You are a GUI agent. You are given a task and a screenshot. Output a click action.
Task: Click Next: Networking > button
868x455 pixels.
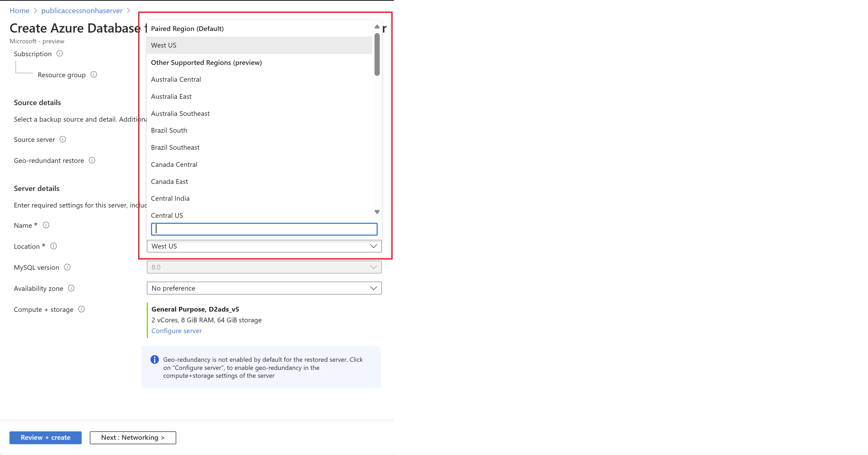point(133,437)
